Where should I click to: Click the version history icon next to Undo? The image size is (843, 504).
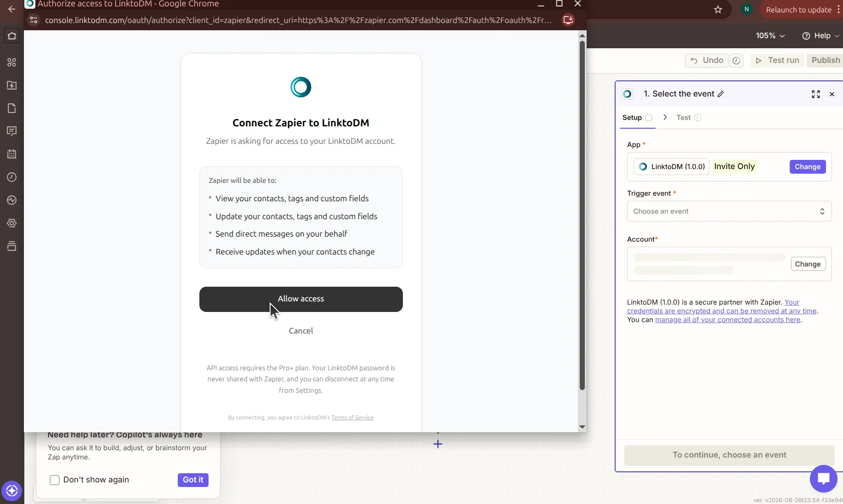point(736,61)
